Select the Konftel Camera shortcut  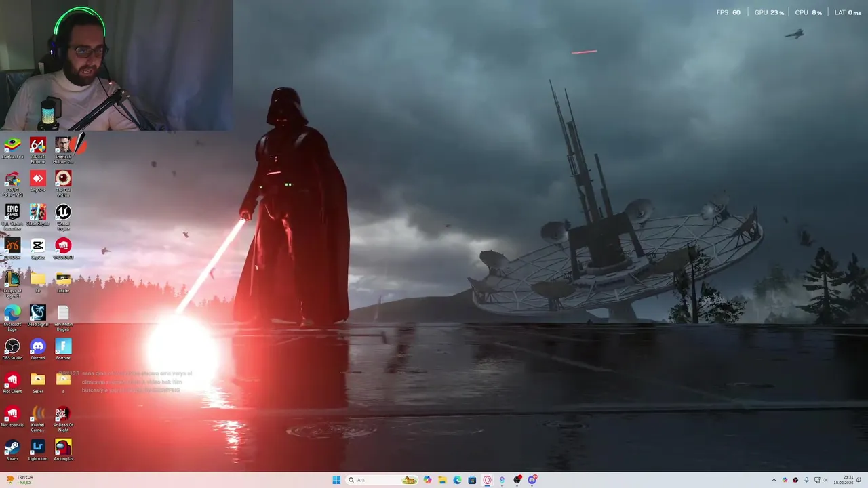click(x=38, y=418)
